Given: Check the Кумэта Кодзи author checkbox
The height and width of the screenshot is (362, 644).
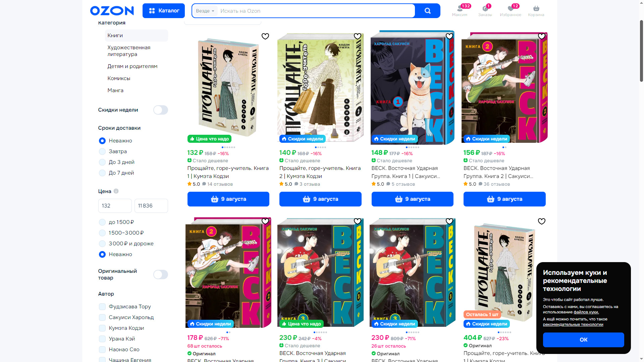Looking at the screenshot, I should click(102, 328).
